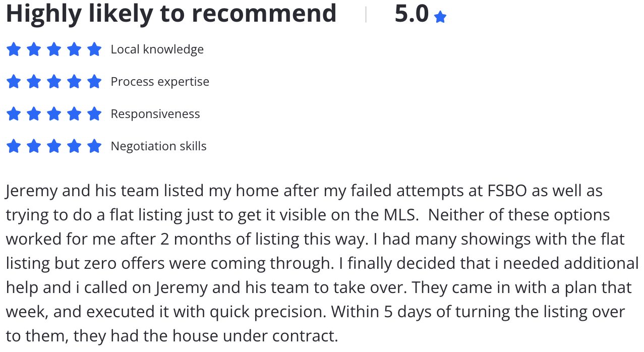This screenshot has height=352, width=644.
Task: Click the Negotiation skills label
Action: pyautogui.click(x=159, y=146)
